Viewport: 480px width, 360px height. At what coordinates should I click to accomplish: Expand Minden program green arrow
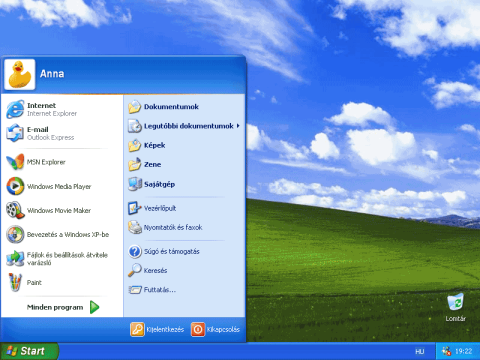click(x=94, y=307)
